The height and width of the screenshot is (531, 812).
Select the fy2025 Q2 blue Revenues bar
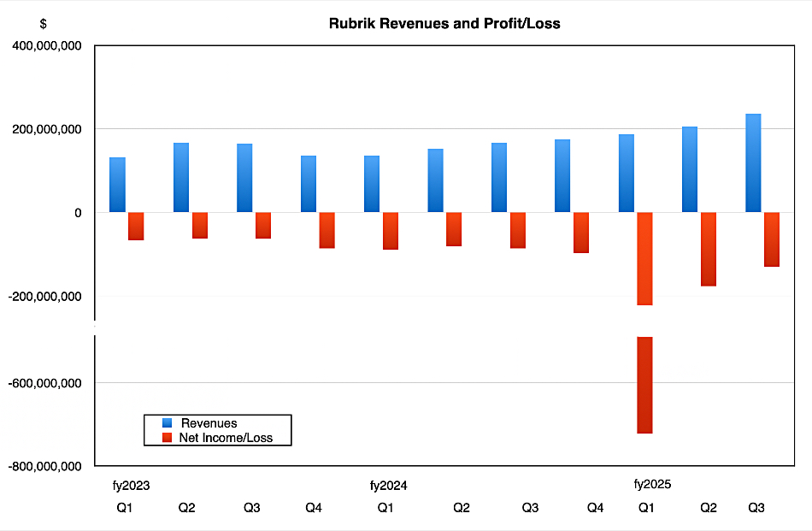tap(690, 169)
